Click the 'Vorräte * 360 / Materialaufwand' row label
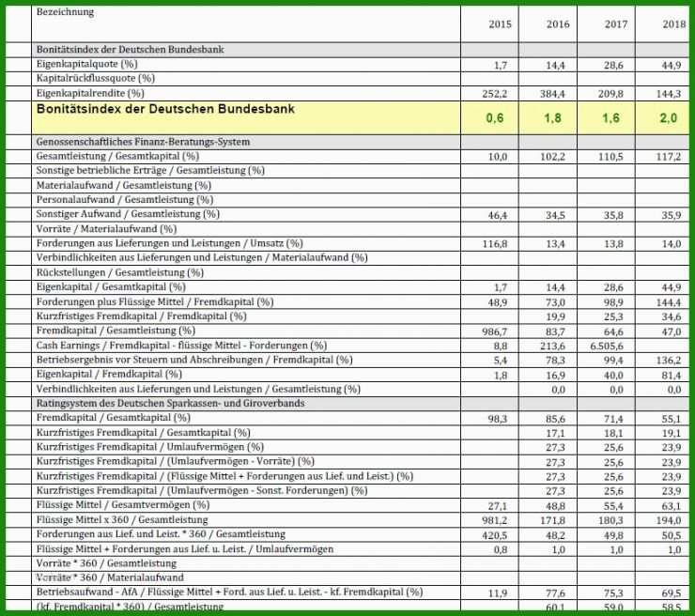 (110, 577)
